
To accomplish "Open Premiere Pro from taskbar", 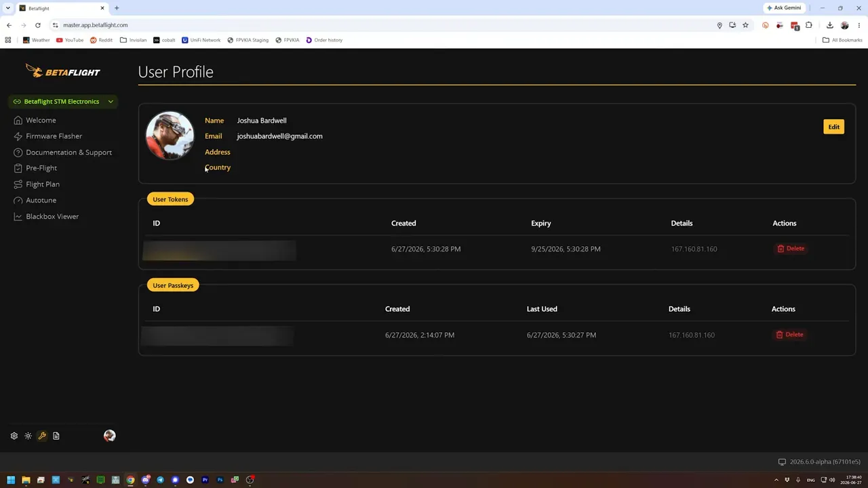I will point(205,480).
